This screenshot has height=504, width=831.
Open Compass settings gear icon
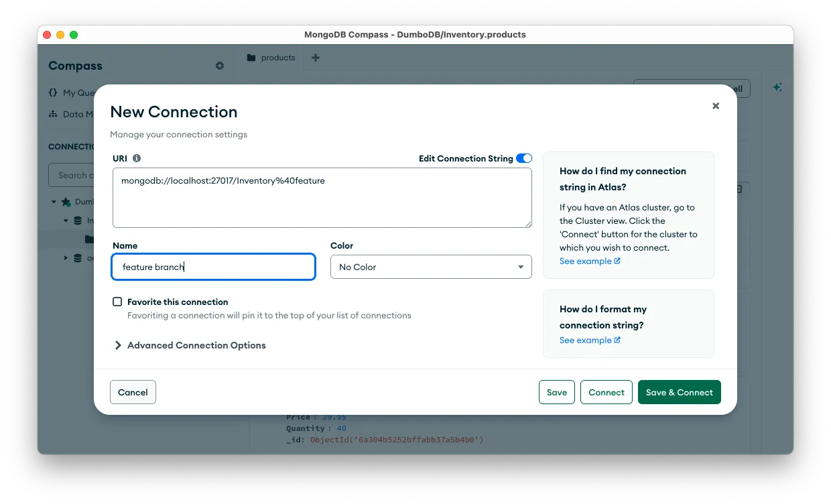click(x=220, y=66)
